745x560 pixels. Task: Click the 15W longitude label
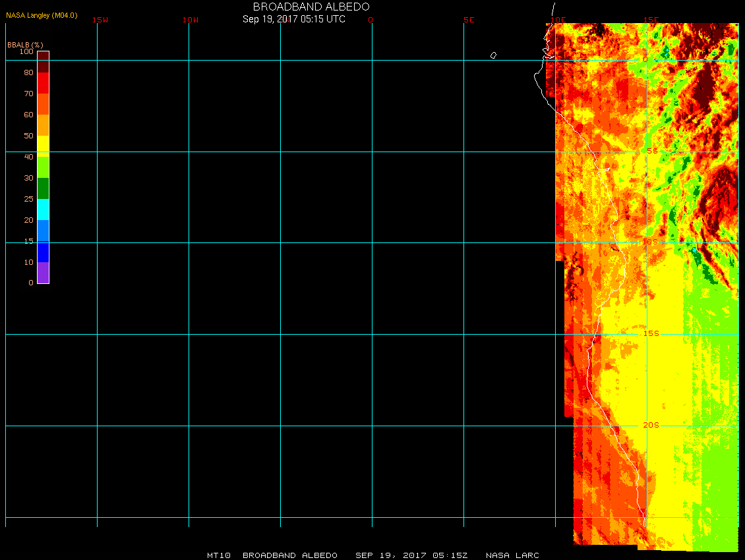pos(100,20)
